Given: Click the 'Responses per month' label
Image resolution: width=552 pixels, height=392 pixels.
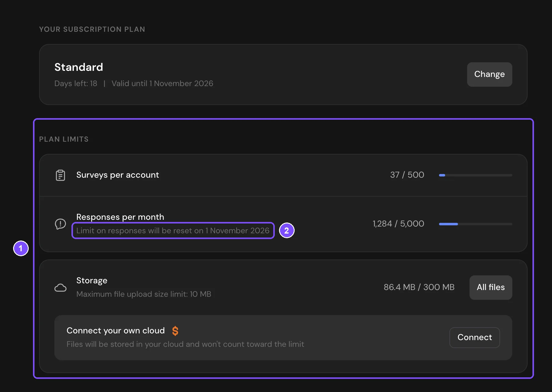Looking at the screenshot, I should (120, 217).
